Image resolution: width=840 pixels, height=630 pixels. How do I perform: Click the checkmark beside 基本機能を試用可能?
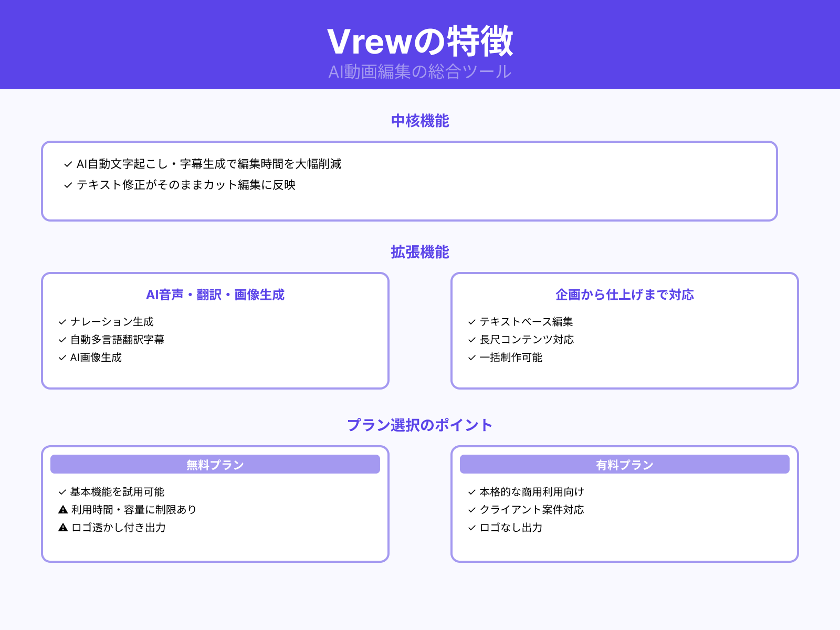click(61, 492)
